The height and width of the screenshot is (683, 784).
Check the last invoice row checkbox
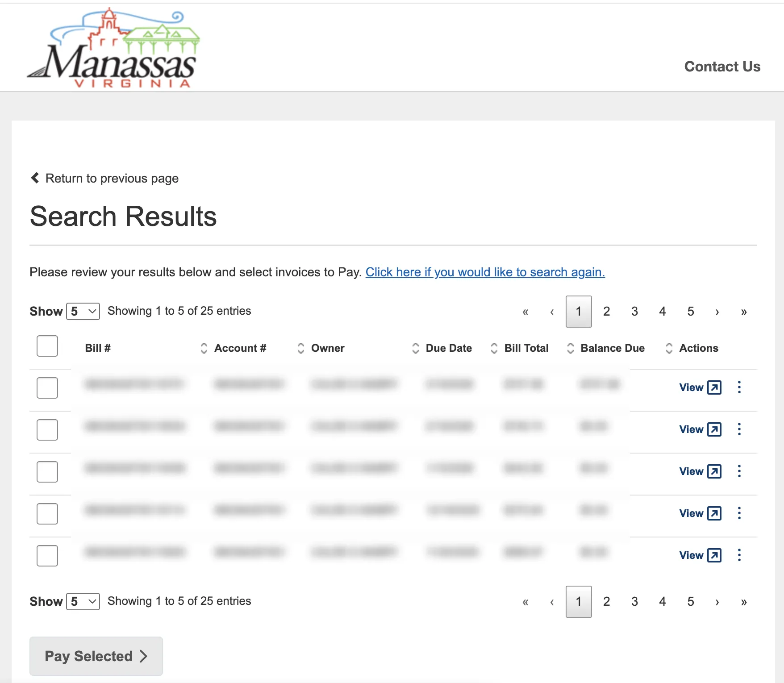pyautogui.click(x=47, y=556)
